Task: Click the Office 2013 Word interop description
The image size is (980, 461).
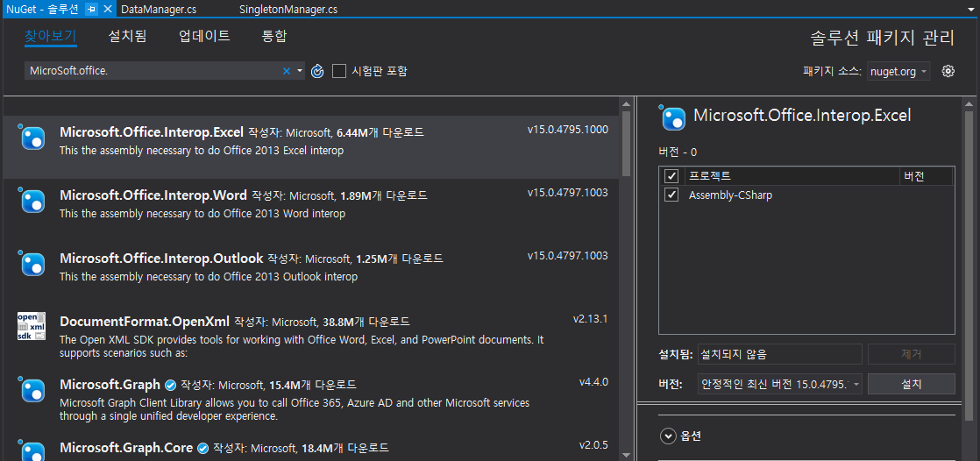Action: pyautogui.click(x=202, y=214)
